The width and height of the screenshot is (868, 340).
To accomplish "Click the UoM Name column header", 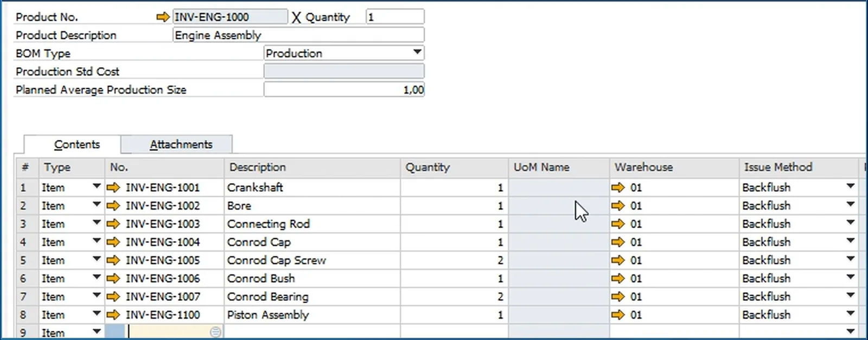I will (x=559, y=167).
